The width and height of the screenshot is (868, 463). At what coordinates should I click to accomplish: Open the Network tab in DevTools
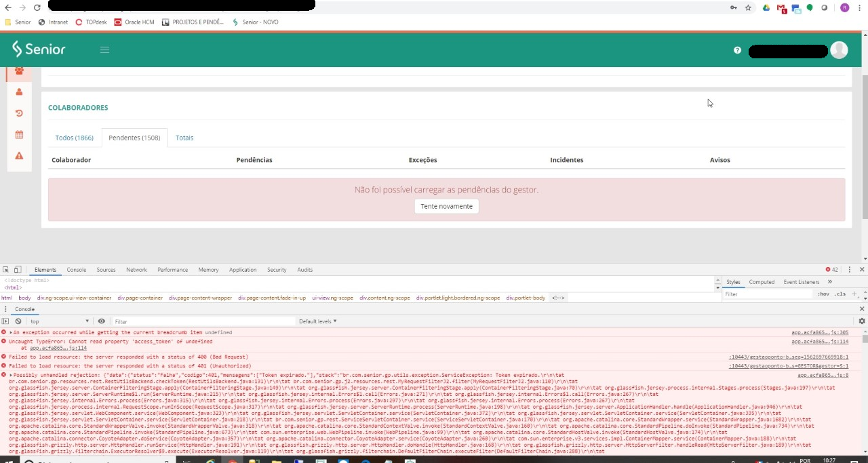click(136, 270)
